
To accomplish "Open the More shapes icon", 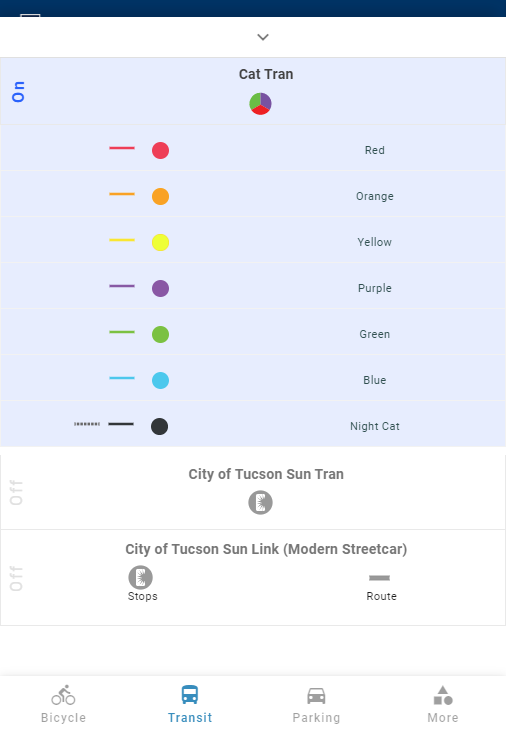I will pyautogui.click(x=443, y=695).
